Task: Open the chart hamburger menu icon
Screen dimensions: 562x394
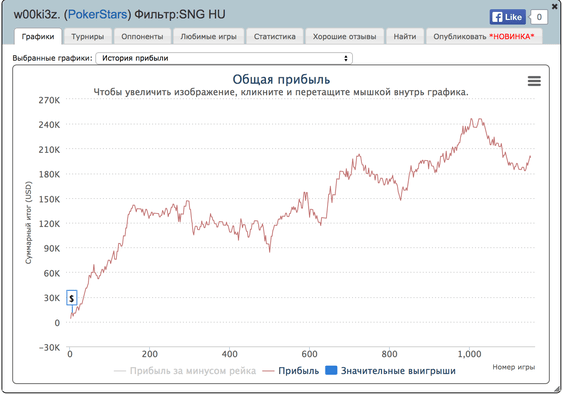Action: click(x=534, y=81)
